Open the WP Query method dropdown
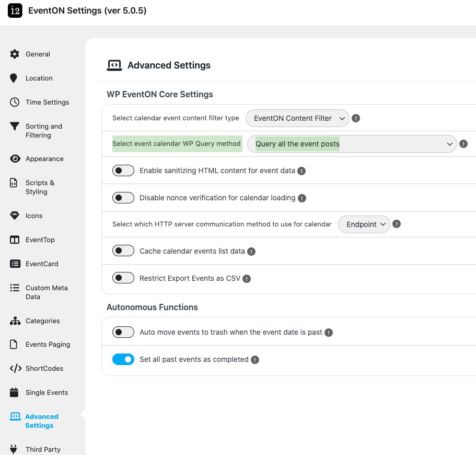476x455 pixels. (x=352, y=144)
